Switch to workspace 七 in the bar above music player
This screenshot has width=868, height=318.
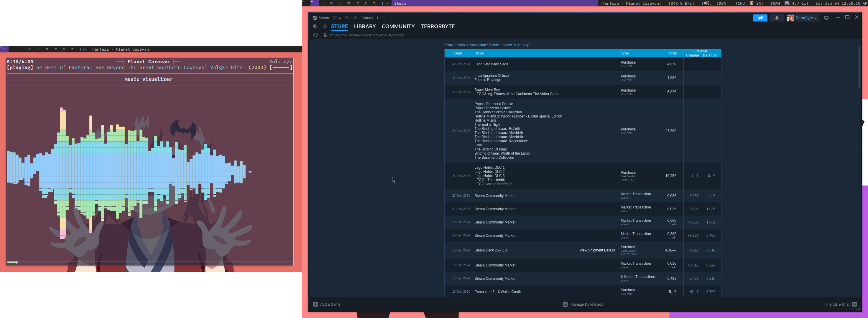56,49
